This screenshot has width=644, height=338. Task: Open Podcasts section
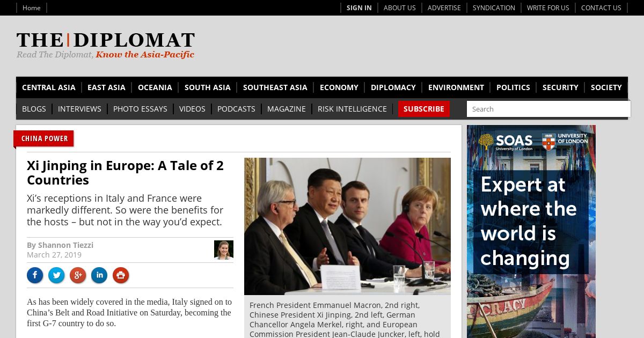236,109
